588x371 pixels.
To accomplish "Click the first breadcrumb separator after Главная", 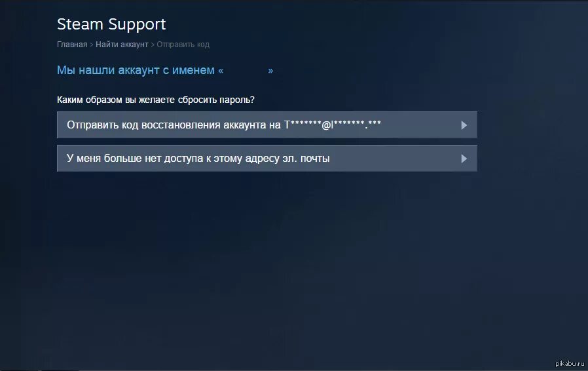I will (91, 45).
